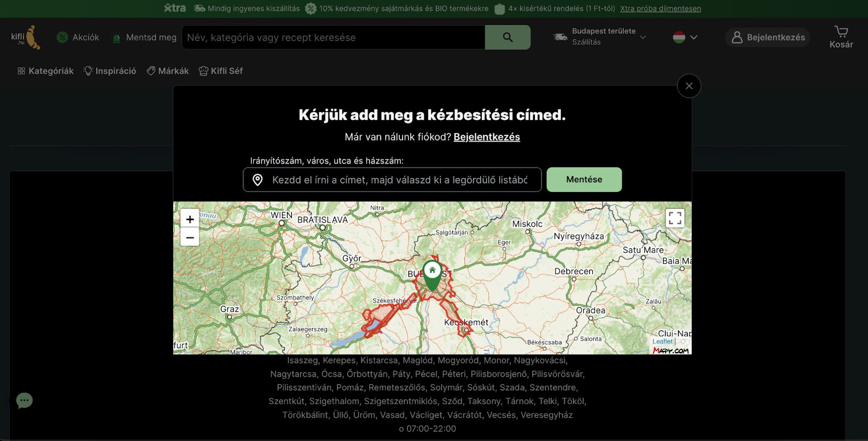The width and height of the screenshot is (868, 441).
Task: Open the chat bubble widget
Action: tap(24, 400)
